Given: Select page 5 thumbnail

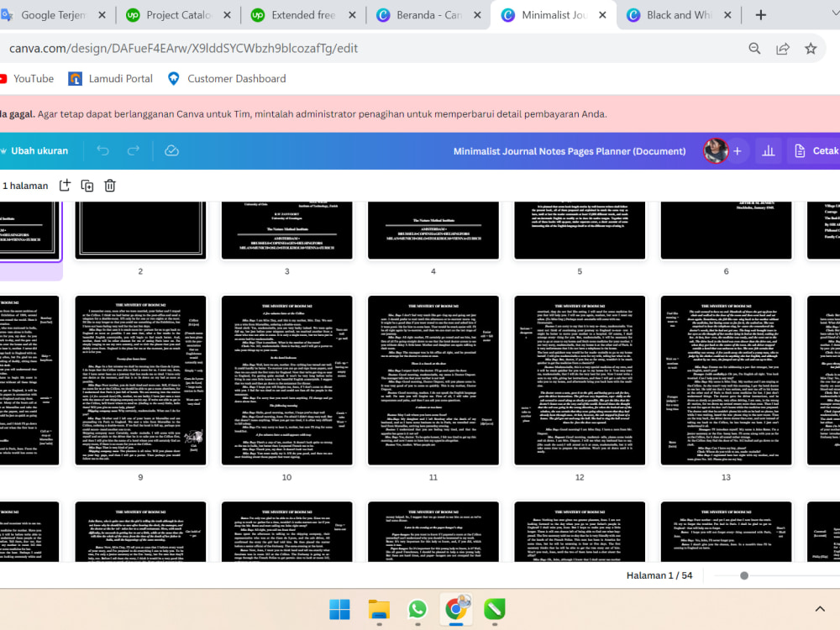Looking at the screenshot, I should tap(580, 230).
